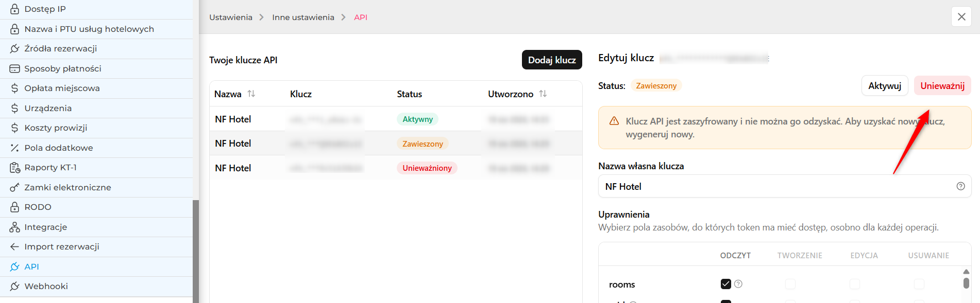Go back to Ustawienia in the breadcrumb
The image size is (980, 303).
pos(231,17)
